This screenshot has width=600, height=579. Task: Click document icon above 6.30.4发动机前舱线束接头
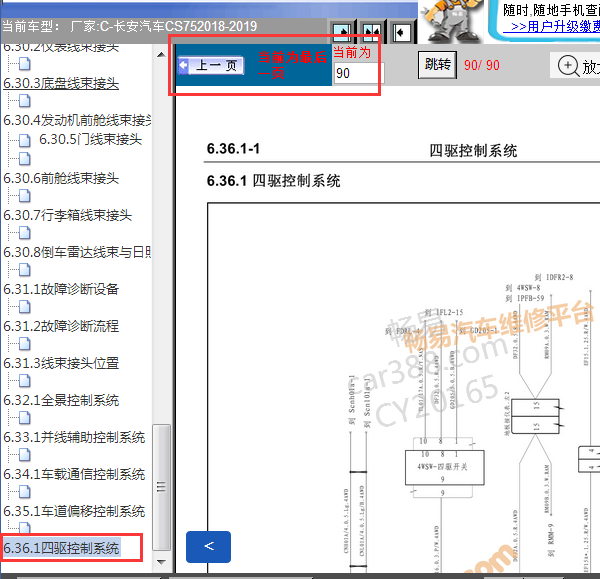(25, 101)
